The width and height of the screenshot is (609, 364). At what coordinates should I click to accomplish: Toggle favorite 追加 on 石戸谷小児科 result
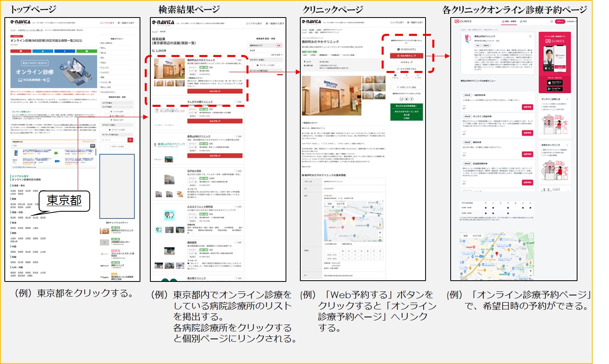239,171
